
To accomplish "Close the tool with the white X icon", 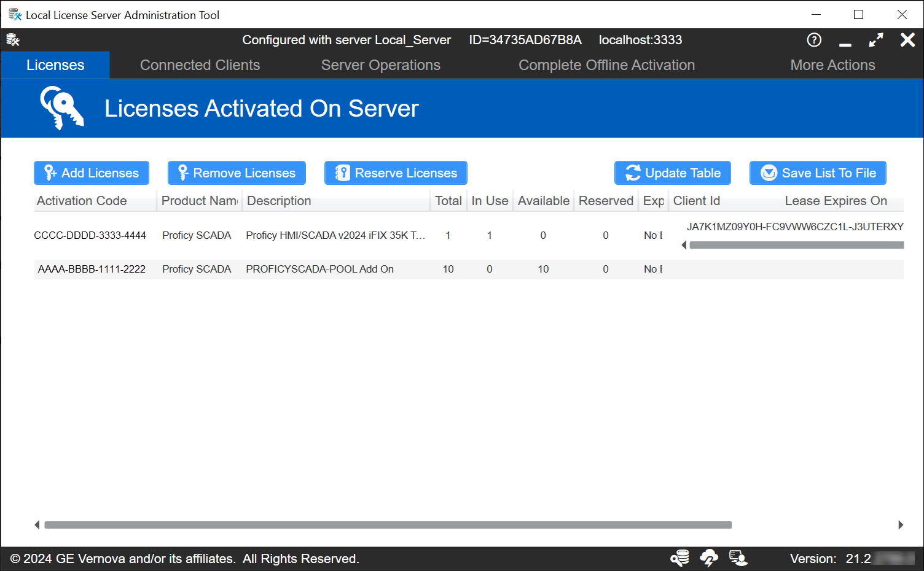I will coord(907,40).
